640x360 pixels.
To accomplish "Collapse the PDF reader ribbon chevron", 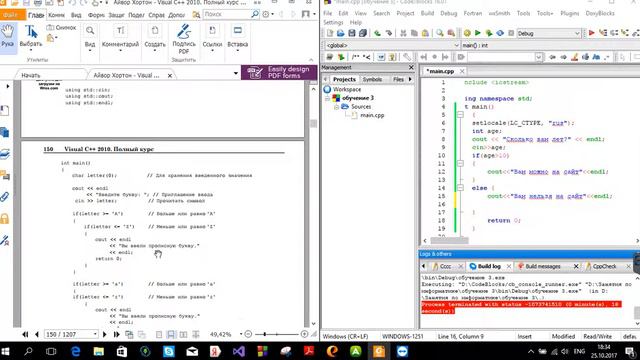I will pyautogui.click(x=311, y=60).
